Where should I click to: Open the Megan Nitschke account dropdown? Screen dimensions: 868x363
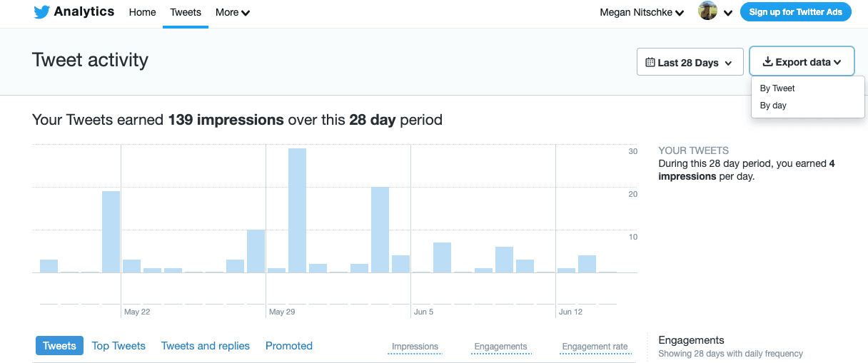[642, 12]
